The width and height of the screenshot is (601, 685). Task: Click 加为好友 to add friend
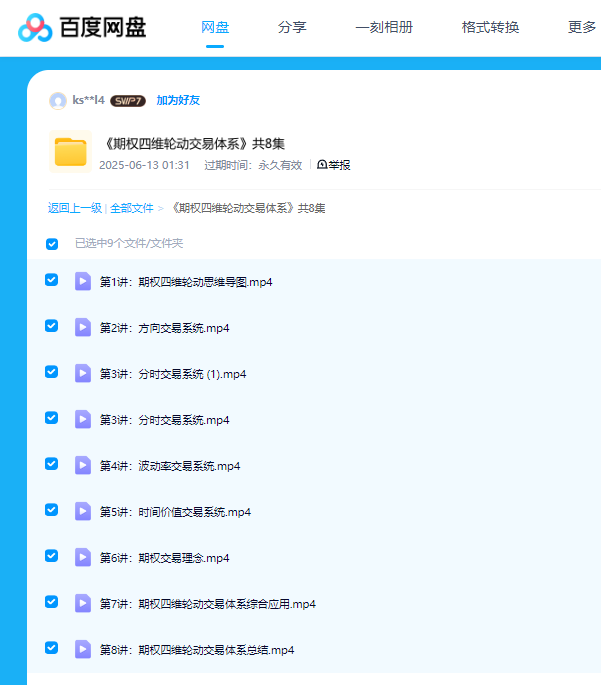pyautogui.click(x=178, y=101)
